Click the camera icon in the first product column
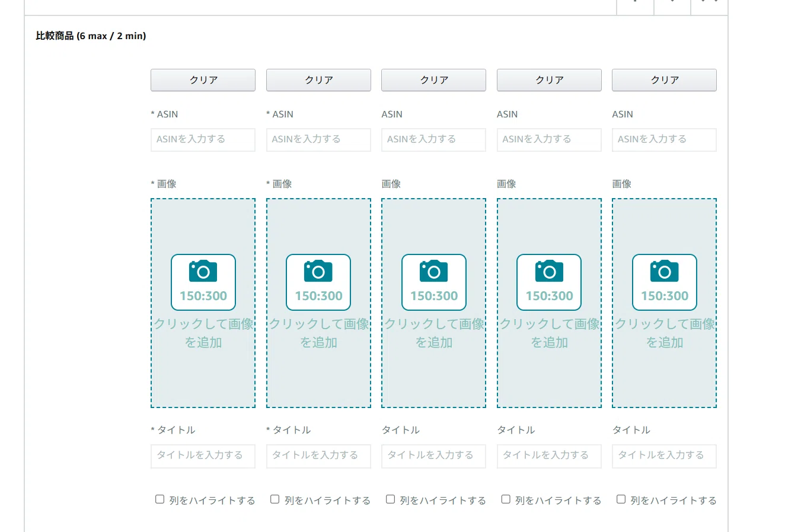785x532 pixels. pos(203,272)
